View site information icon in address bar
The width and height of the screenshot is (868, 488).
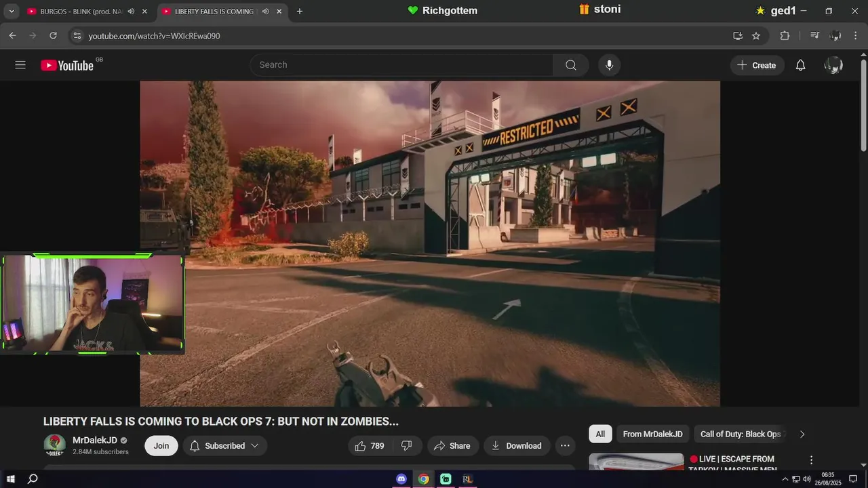[x=77, y=36]
